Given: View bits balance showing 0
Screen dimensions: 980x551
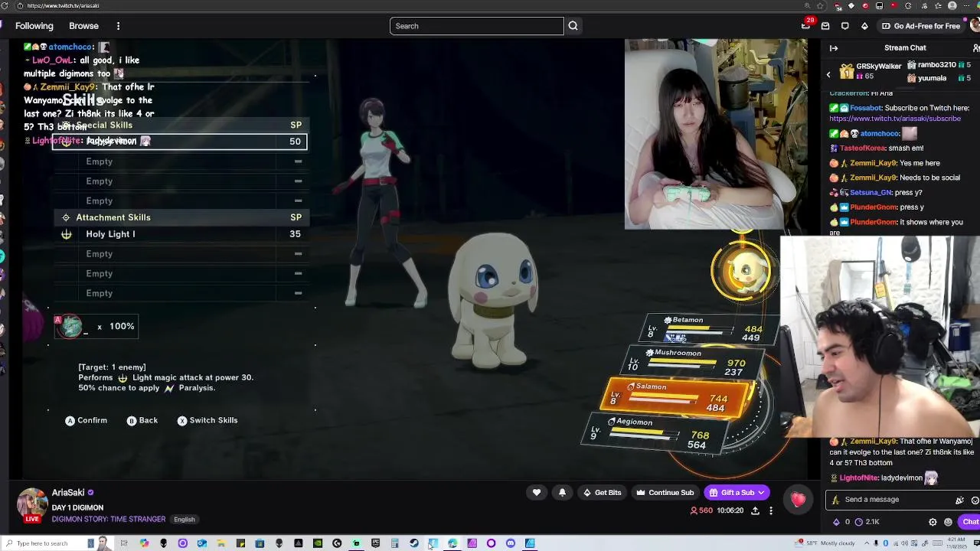Looking at the screenshot, I should click(x=841, y=522).
